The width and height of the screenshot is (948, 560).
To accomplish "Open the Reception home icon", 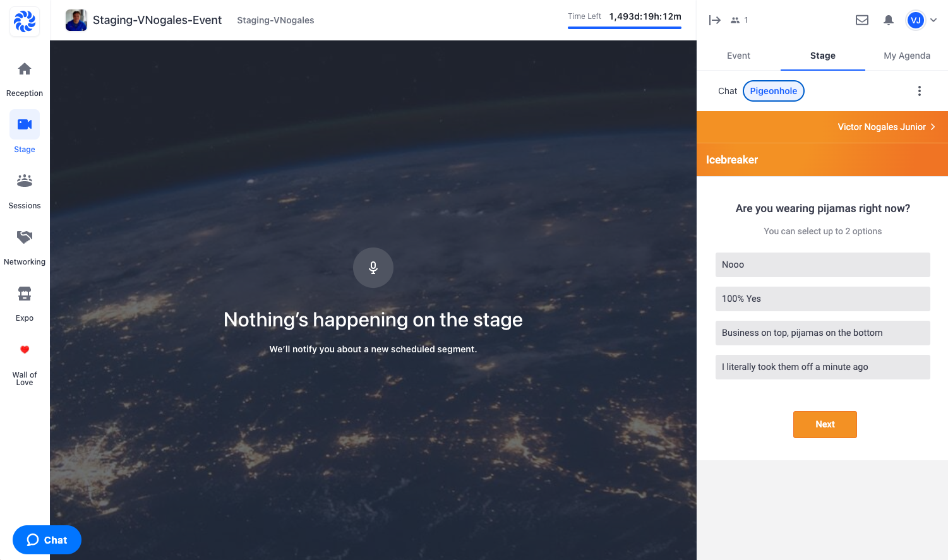I will point(25,69).
